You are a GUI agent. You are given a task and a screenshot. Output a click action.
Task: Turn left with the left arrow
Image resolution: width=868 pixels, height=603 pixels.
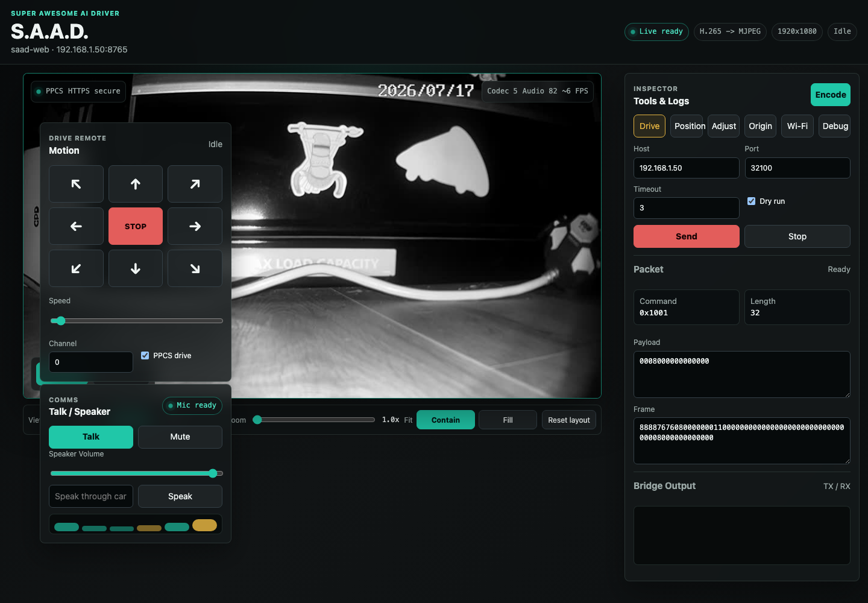(76, 226)
